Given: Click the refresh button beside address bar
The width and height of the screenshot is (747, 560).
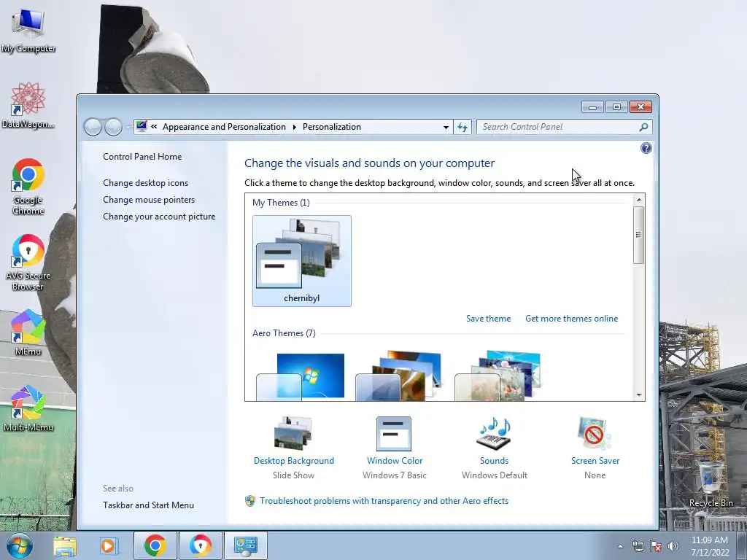Looking at the screenshot, I should (462, 127).
